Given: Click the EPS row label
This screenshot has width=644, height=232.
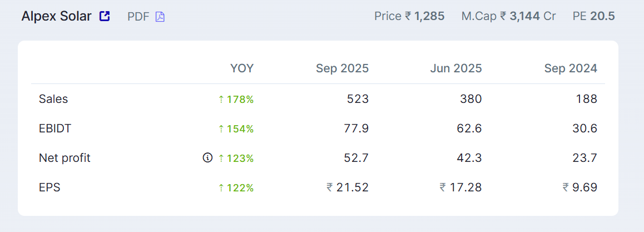Looking at the screenshot, I should click(49, 187).
